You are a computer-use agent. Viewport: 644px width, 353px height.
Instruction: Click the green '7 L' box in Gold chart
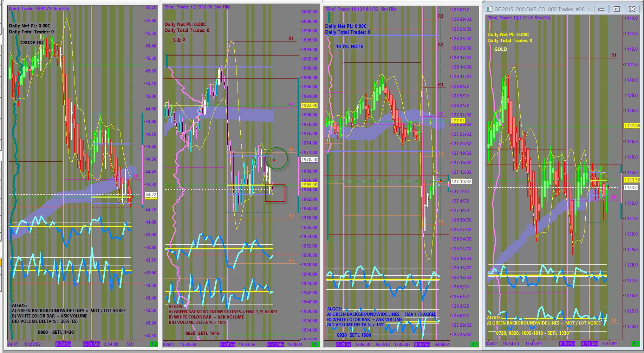(636, 344)
